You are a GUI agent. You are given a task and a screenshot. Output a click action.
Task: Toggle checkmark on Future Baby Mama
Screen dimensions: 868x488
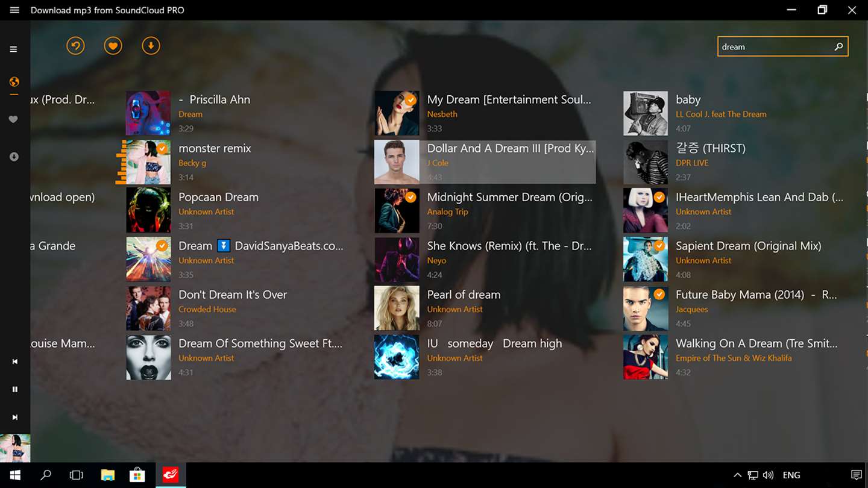659,295
